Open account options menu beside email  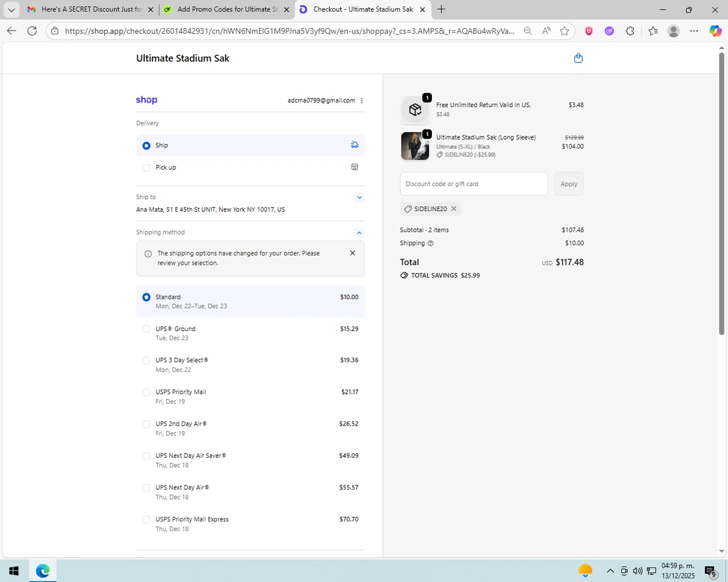[x=362, y=100]
